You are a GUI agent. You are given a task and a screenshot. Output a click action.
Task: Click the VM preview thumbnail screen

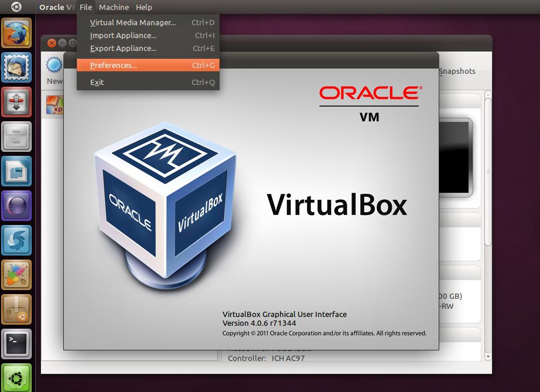pyautogui.click(x=456, y=158)
